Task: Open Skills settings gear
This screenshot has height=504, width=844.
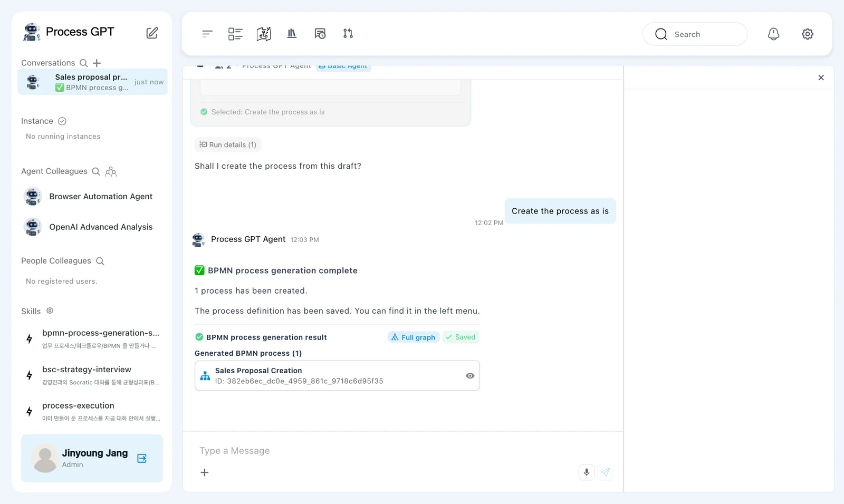Action: tap(50, 311)
